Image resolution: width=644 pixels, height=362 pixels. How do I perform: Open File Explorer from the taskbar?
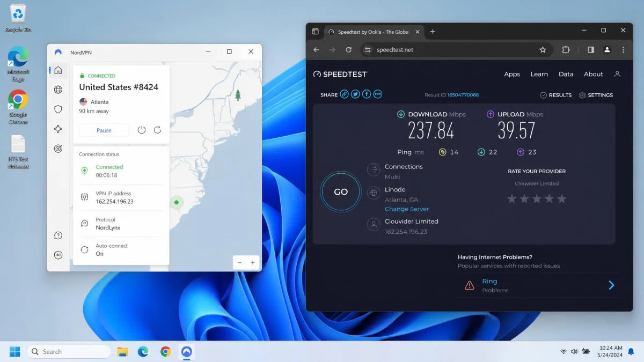click(122, 352)
